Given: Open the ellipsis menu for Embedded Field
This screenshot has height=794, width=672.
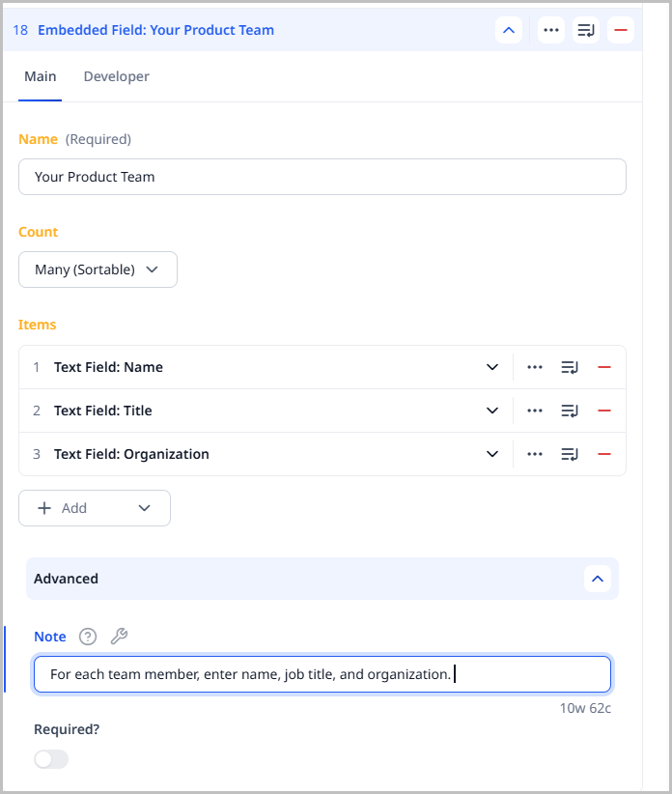Looking at the screenshot, I should pyautogui.click(x=550, y=30).
